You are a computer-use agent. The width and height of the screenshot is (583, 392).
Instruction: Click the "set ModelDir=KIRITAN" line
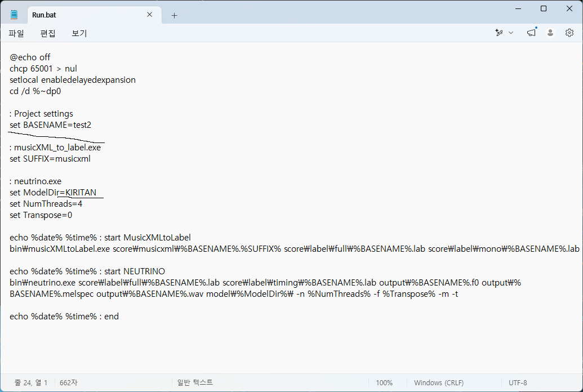(x=53, y=193)
